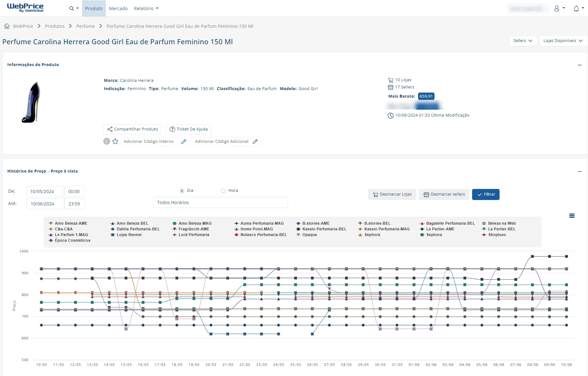
Task: Select the Dia radio button
Action: click(x=182, y=191)
